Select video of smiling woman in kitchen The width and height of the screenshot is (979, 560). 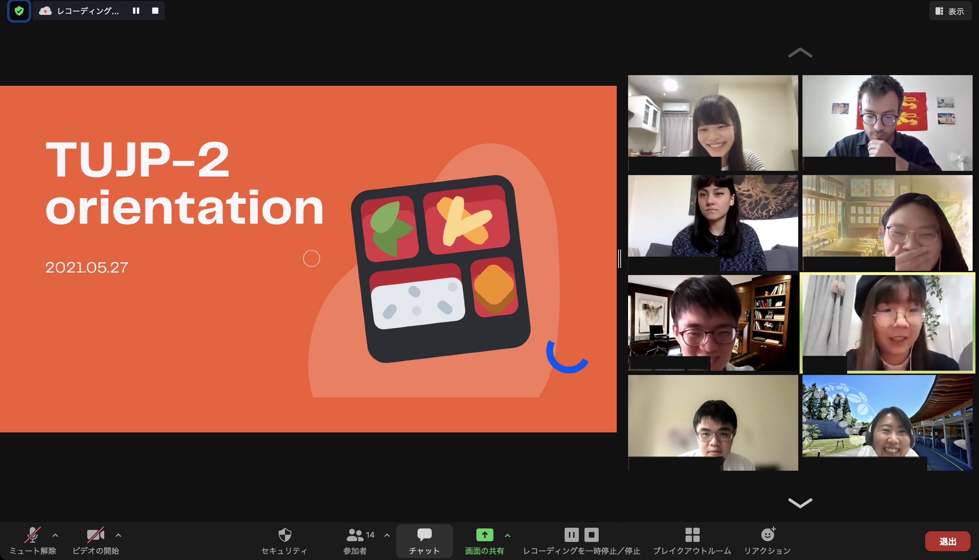pos(713,123)
